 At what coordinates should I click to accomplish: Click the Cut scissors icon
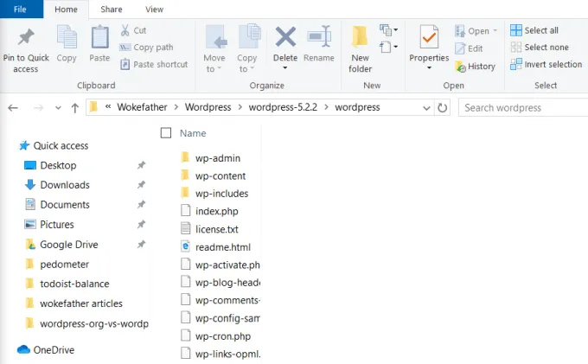point(126,30)
